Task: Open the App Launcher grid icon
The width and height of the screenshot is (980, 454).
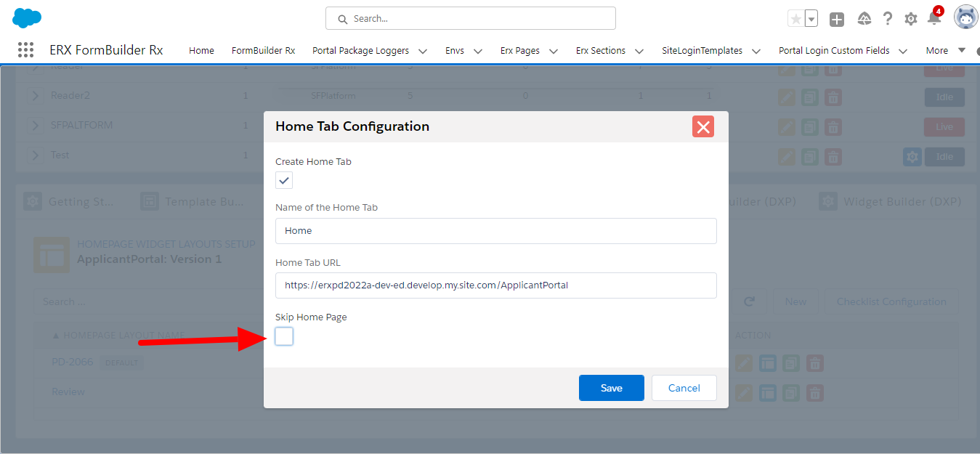Action: tap(25, 50)
